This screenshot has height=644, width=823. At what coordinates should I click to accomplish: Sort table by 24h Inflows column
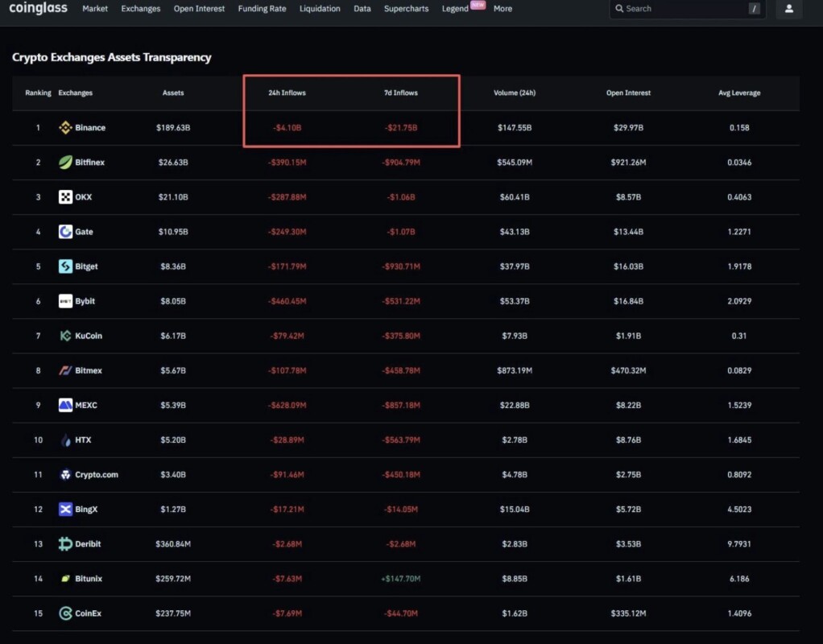coord(287,93)
